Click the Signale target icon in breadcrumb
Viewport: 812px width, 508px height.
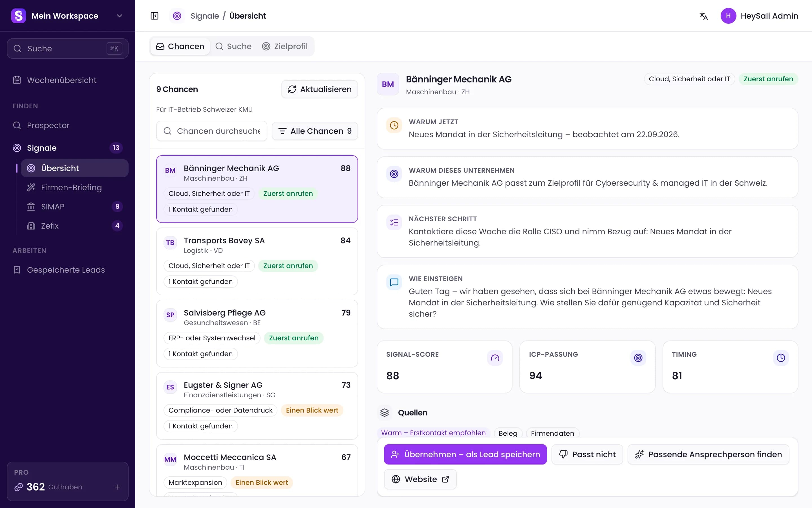pos(177,16)
